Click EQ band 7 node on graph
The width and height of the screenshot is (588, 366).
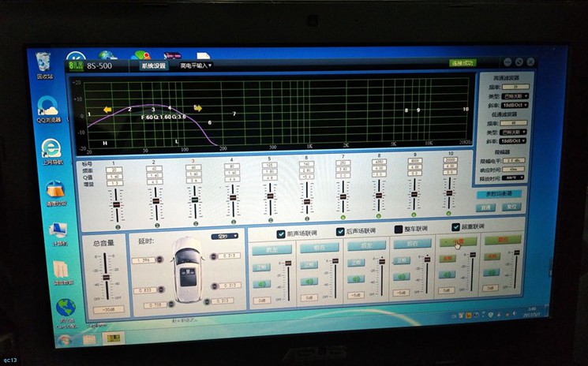234,114
